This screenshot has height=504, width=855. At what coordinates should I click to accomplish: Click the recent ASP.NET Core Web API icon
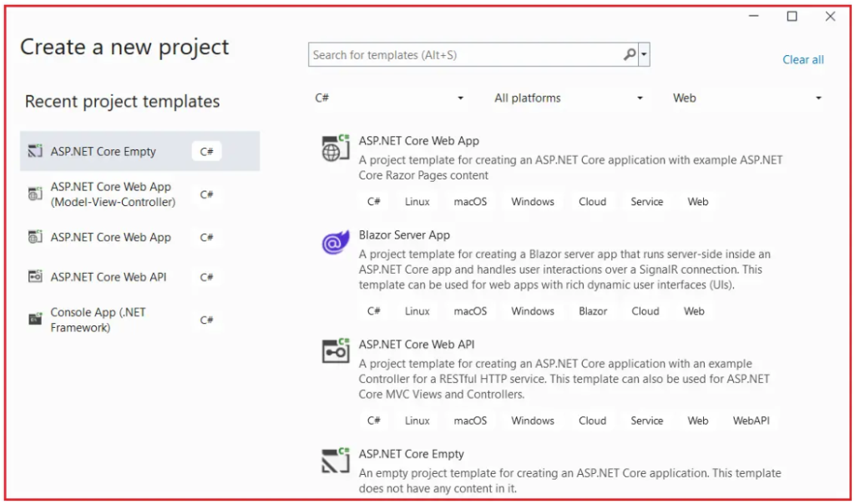(35, 277)
